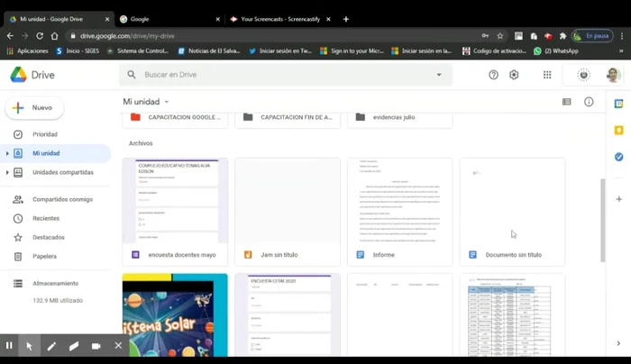Toggle the embedded webcam camera
The height and width of the screenshot is (364, 631).
point(96,346)
